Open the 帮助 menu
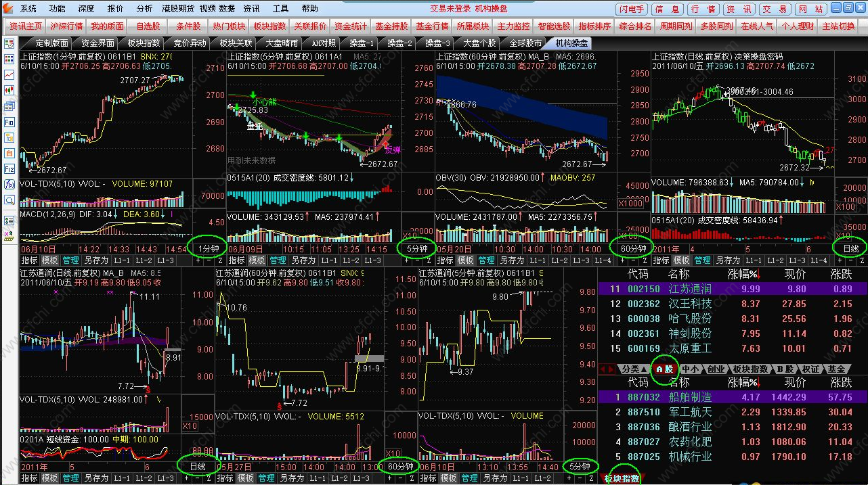Screen dimensions: 868x485 click(309, 9)
